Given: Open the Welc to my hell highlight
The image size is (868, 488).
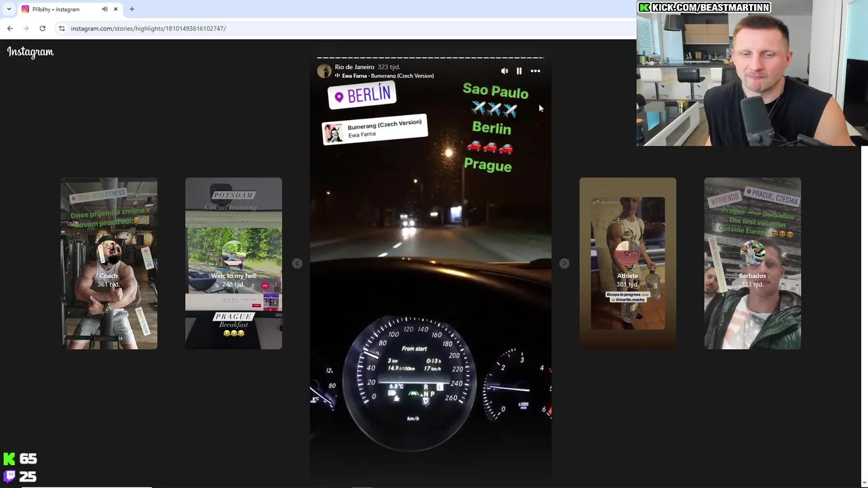Looking at the screenshot, I should tap(233, 264).
